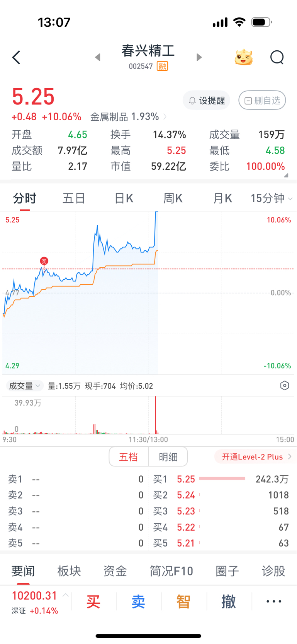Open the 成交量 indicator dropdown

click(x=24, y=386)
